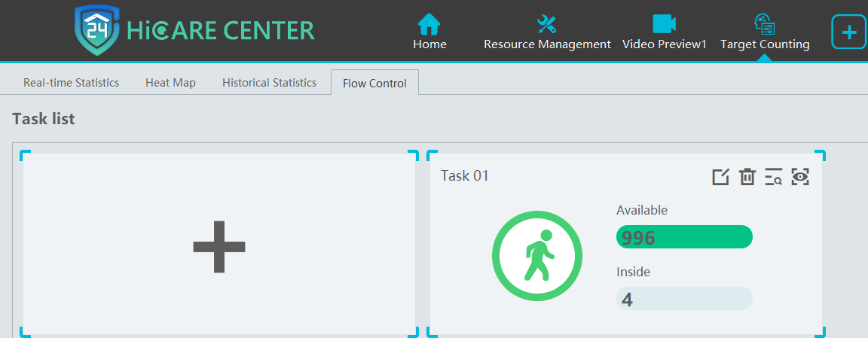Click the green Available 996 bar
Screen dimensions: 868x341
684,237
